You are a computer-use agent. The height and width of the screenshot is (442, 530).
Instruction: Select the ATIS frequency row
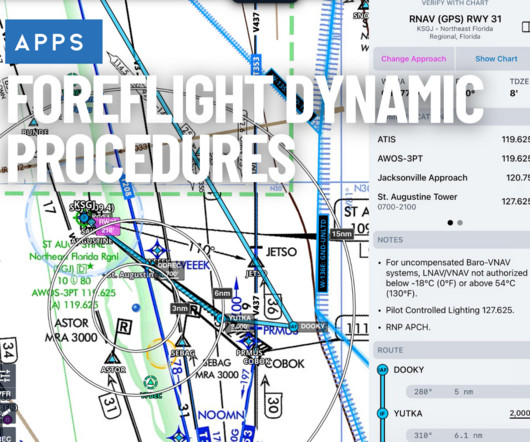coord(452,139)
